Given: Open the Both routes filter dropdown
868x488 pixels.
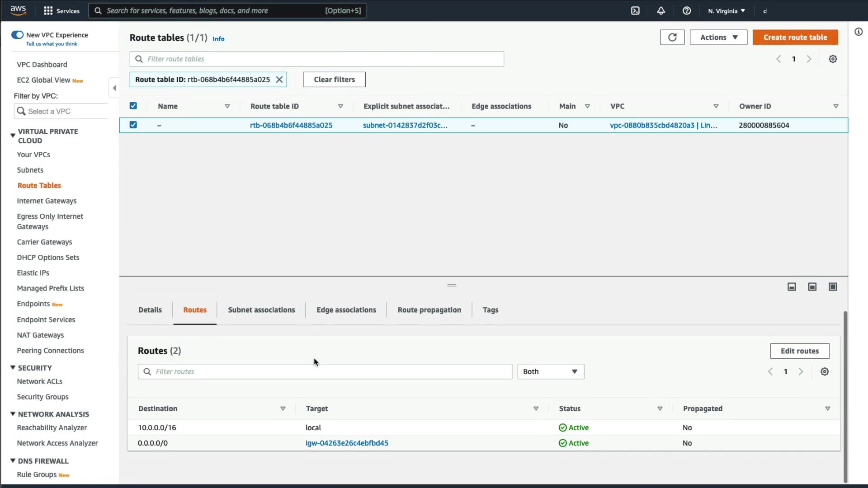Looking at the screenshot, I should click(550, 372).
